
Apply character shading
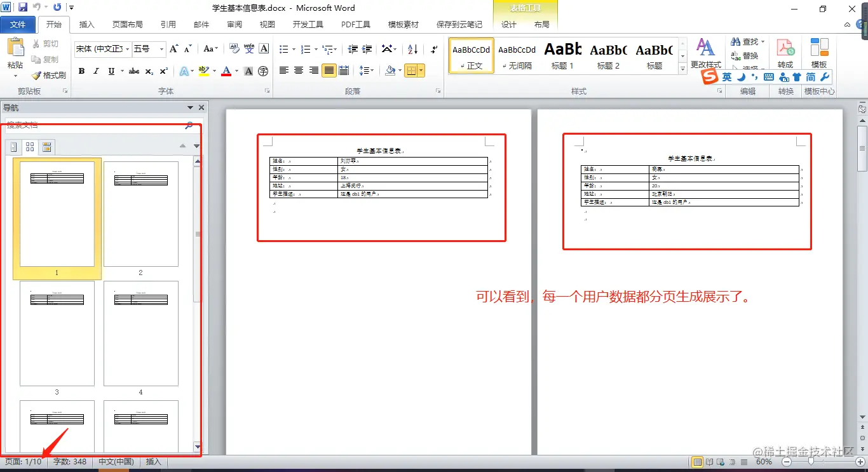248,71
